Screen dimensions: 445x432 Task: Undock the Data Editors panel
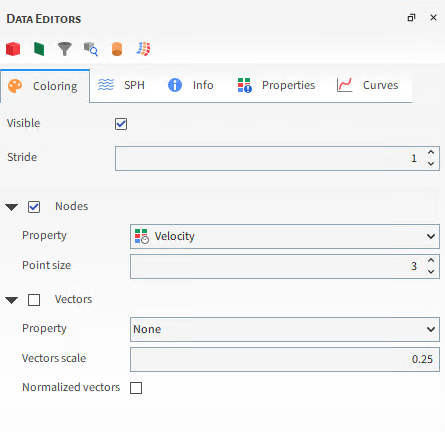coord(412,18)
